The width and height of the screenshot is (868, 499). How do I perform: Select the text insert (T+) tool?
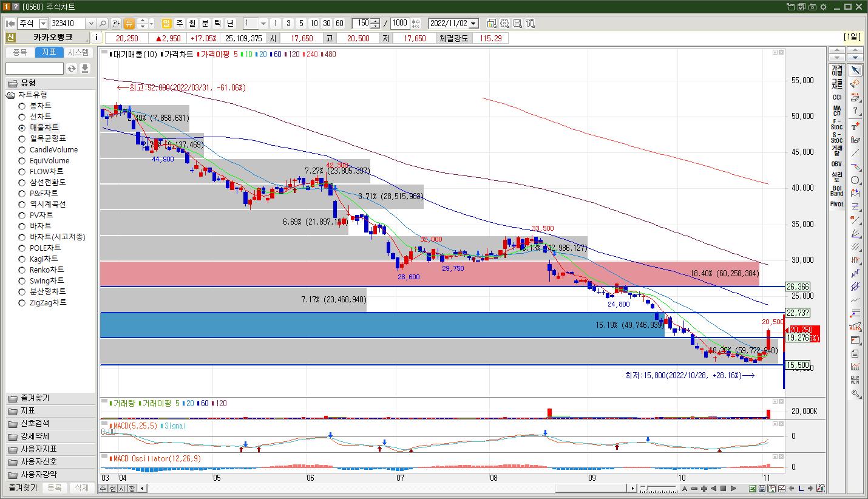855,125
